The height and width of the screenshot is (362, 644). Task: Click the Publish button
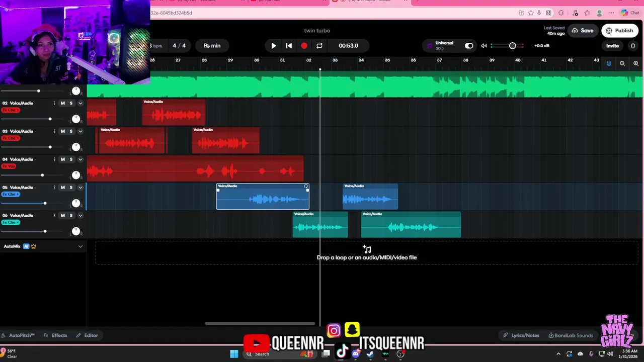pyautogui.click(x=619, y=31)
